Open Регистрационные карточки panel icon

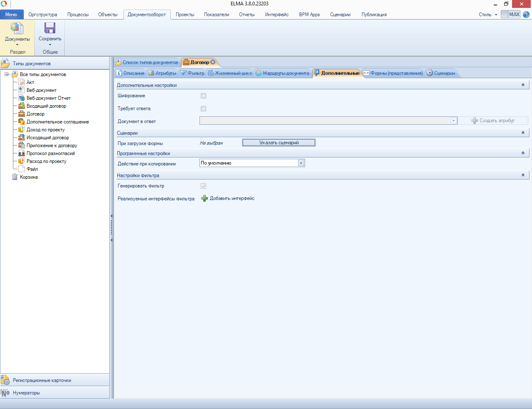(x=5, y=380)
